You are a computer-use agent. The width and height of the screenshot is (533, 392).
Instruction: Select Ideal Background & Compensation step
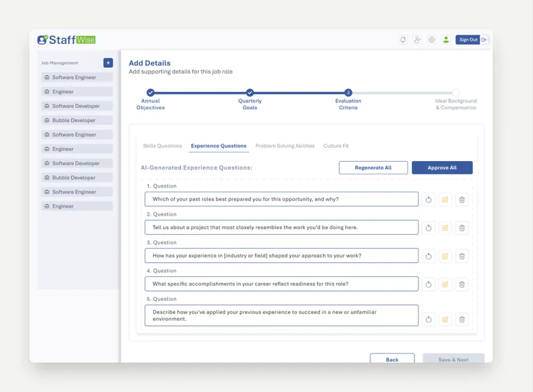[456, 93]
